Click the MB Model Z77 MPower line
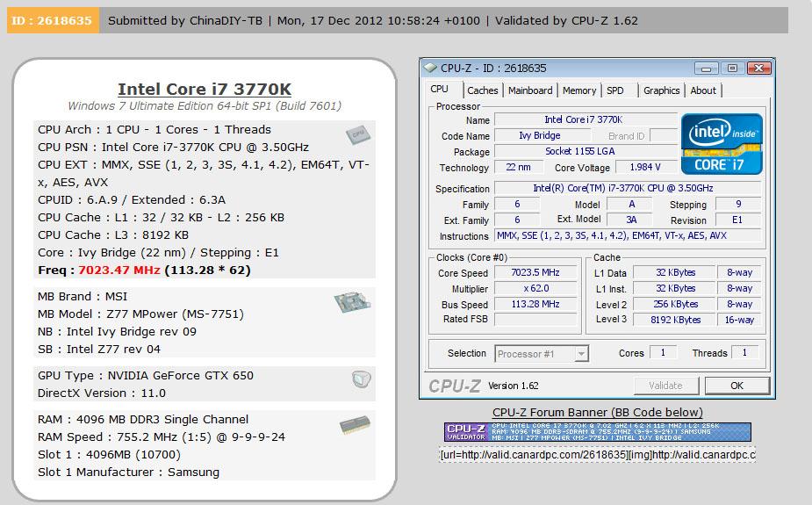Image resolution: width=812 pixels, height=505 pixels. (140, 314)
